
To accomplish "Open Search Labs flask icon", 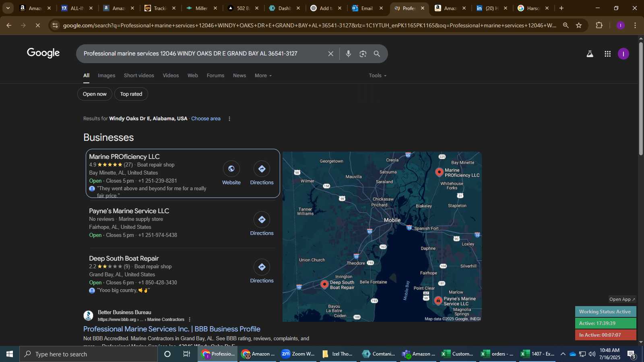I will [590, 54].
